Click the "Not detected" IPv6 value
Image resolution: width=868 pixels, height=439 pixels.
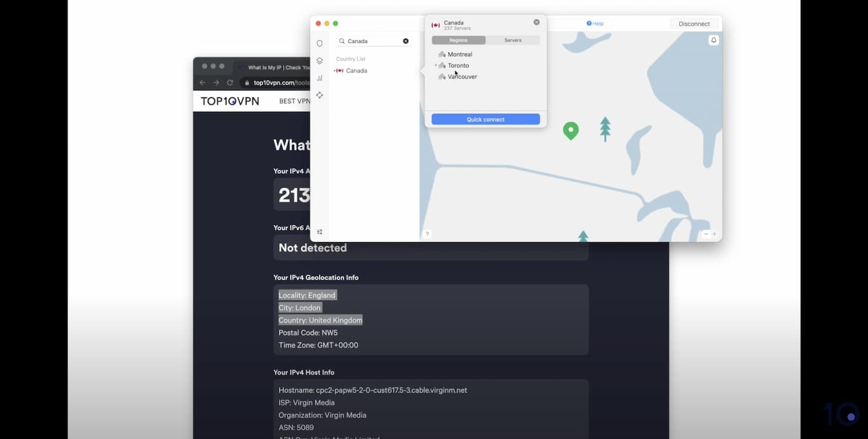[x=312, y=248]
